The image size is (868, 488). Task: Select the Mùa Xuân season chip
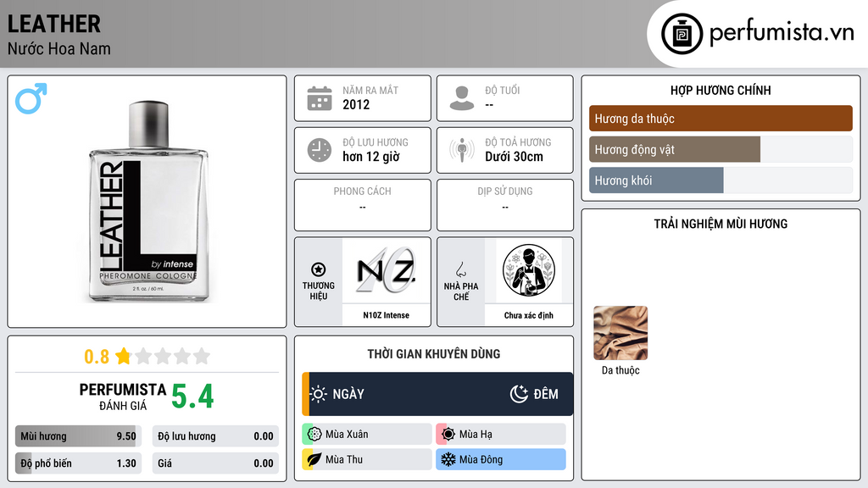click(367, 435)
